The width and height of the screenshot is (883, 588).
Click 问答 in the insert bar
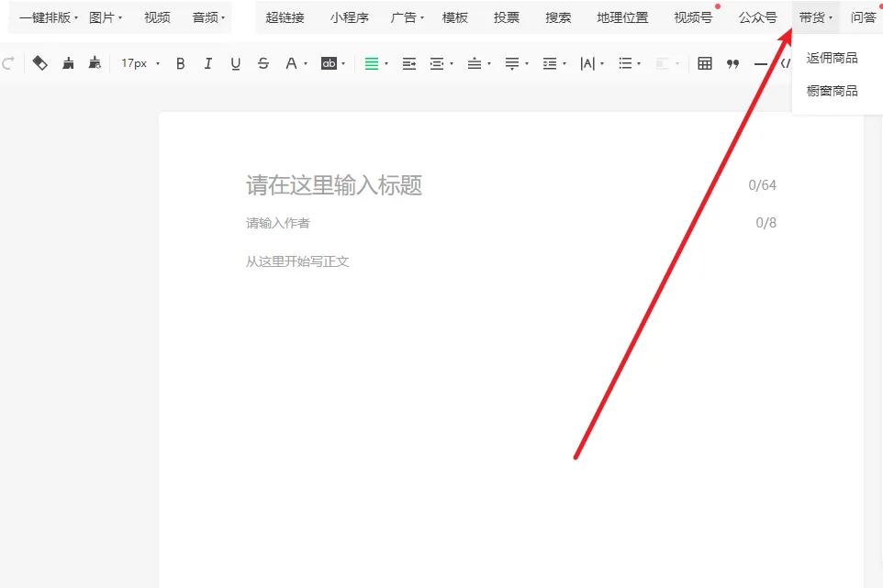tap(864, 17)
